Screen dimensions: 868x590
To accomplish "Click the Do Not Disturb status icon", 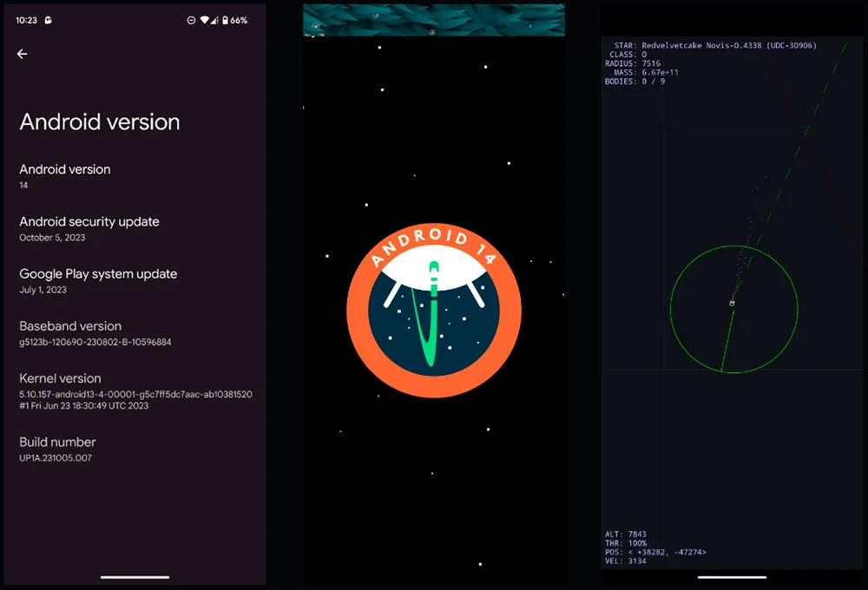I will [191, 20].
